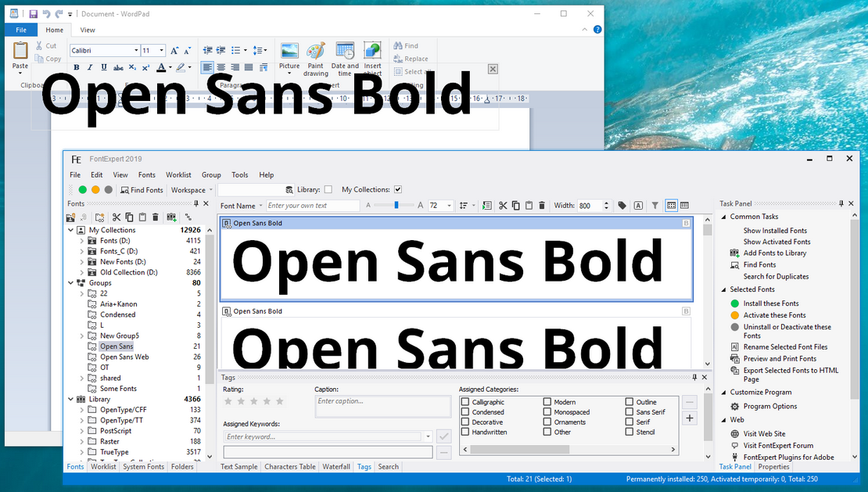The height and width of the screenshot is (492, 868).
Task: Click the Add to Library icon in Fonts panel
Action: pyautogui.click(x=171, y=217)
